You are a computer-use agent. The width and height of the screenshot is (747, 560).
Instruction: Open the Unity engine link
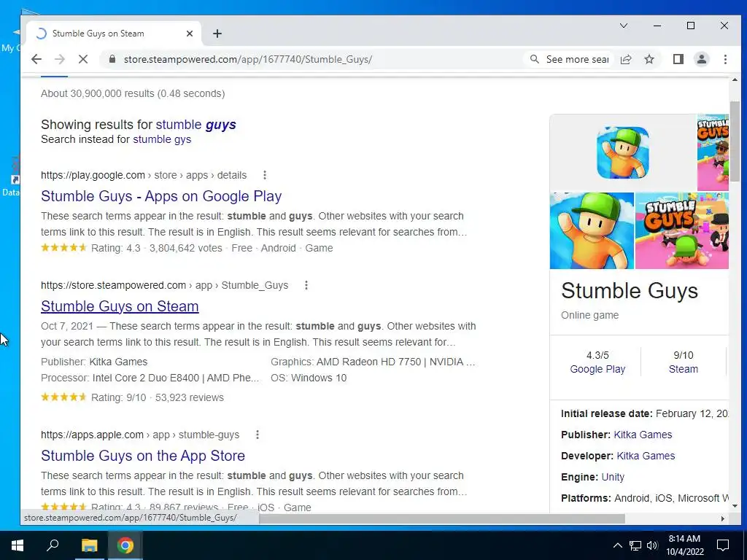(613, 477)
